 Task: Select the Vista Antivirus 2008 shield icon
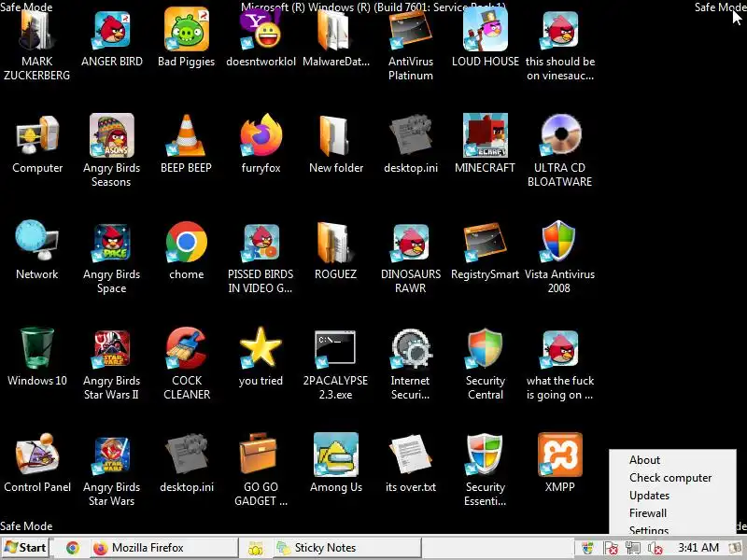pos(558,241)
